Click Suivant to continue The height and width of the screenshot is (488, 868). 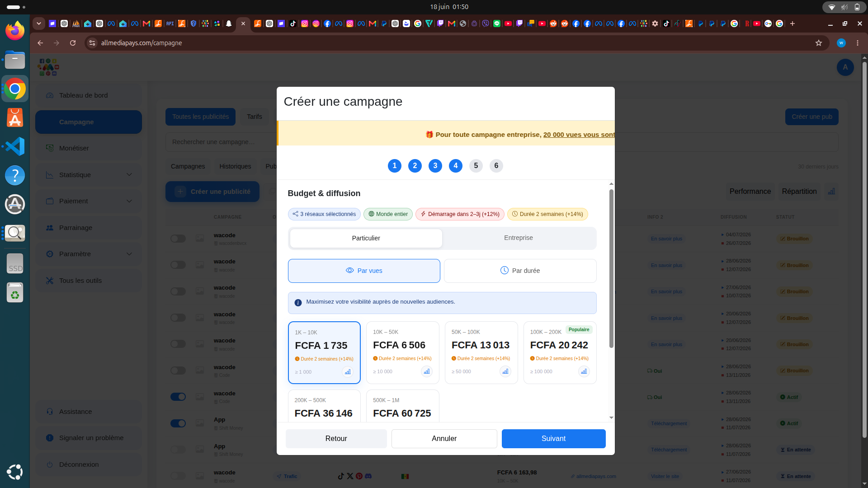pos(553,439)
